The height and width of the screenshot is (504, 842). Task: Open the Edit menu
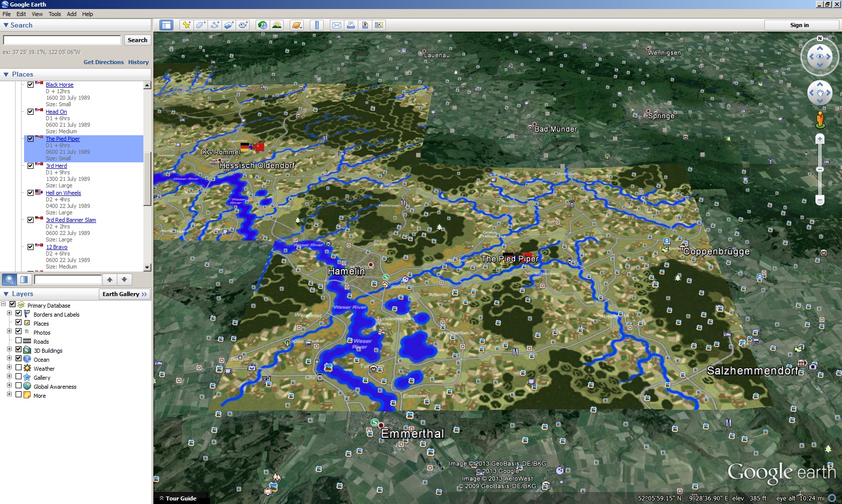[x=21, y=14]
